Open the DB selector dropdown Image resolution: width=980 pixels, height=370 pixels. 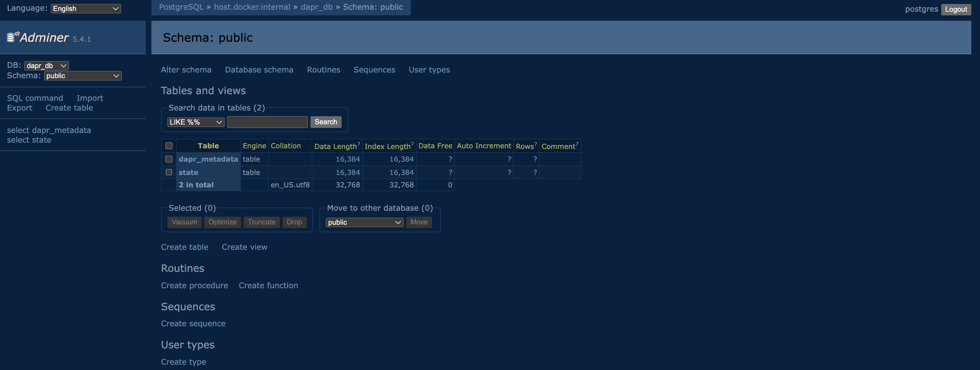46,65
